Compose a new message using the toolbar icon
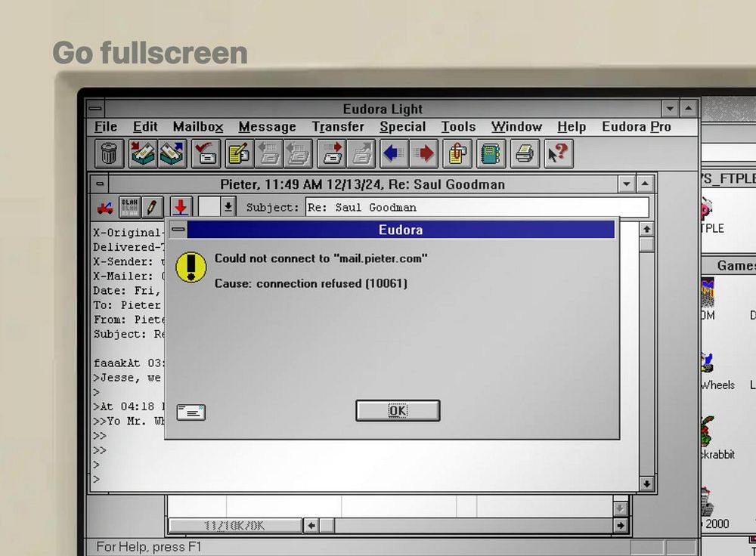Viewport: 756px width, 556px height. tap(240, 153)
